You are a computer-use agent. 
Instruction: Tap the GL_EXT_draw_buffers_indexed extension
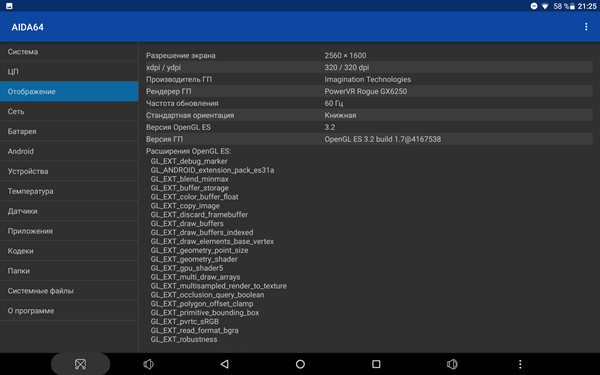click(202, 232)
